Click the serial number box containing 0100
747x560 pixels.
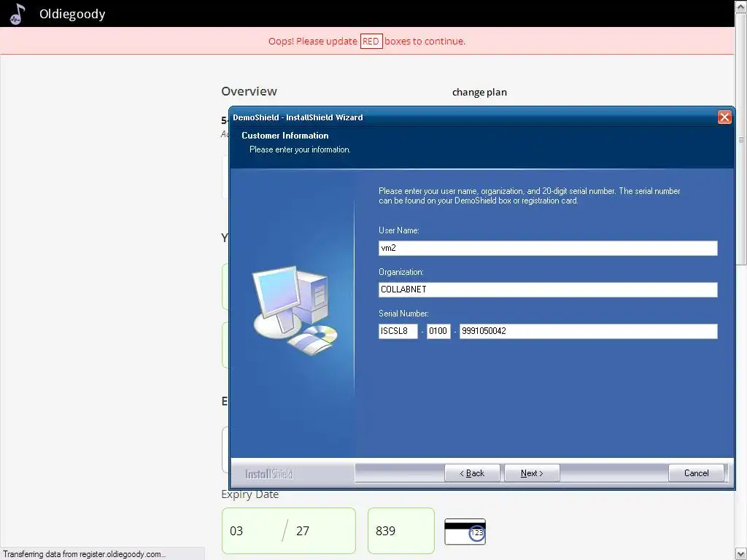click(x=438, y=331)
